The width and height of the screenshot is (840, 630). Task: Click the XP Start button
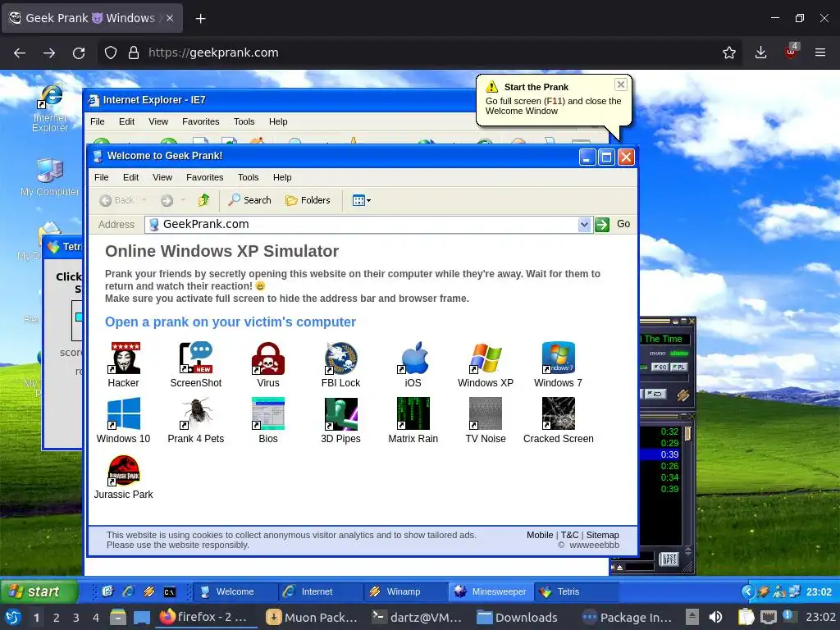[x=39, y=591]
